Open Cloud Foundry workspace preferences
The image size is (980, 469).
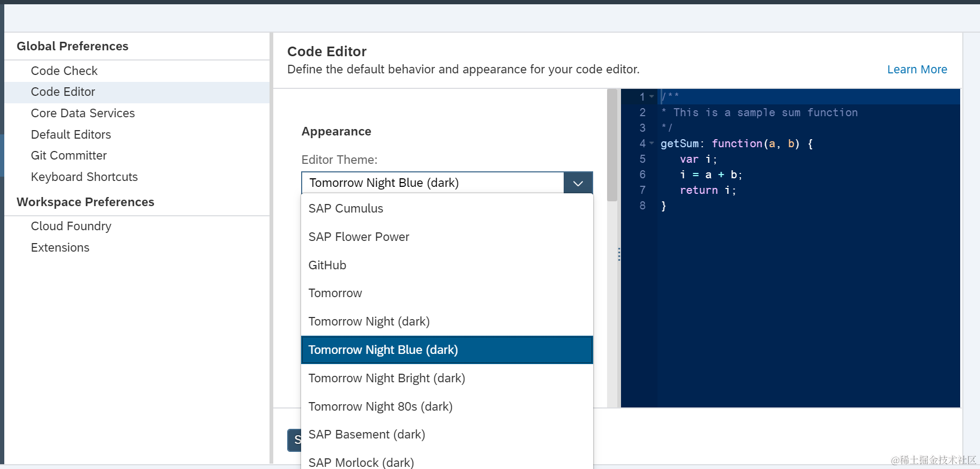(71, 226)
